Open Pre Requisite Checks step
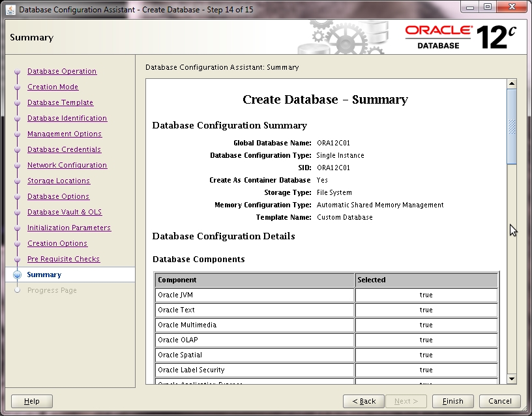The width and height of the screenshot is (532, 416). point(63,259)
